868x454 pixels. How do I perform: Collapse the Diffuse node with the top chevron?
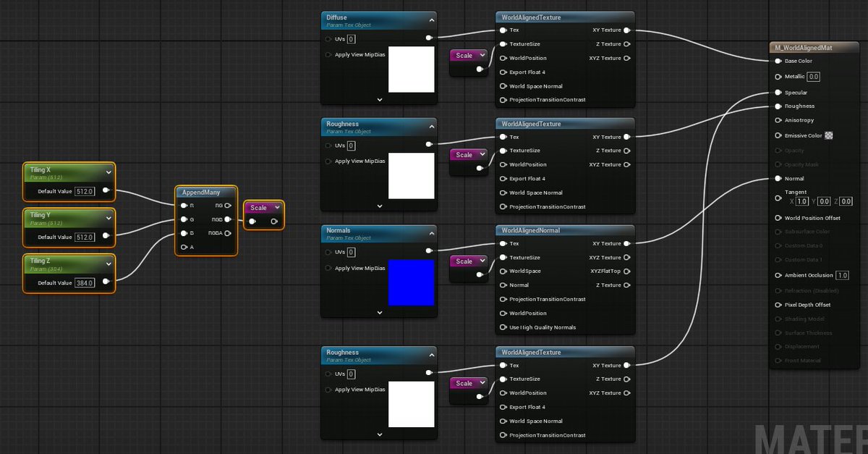[x=430, y=20]
